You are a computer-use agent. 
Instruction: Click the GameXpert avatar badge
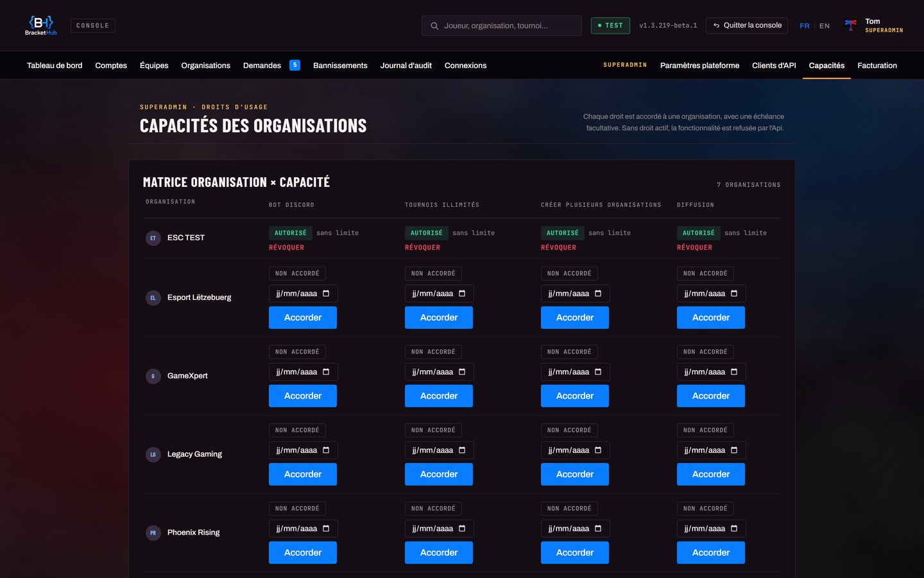click(x=153, y=376)
